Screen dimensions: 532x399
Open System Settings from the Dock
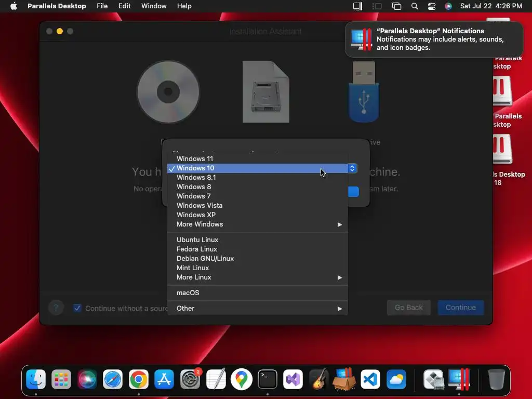(190, 379)
